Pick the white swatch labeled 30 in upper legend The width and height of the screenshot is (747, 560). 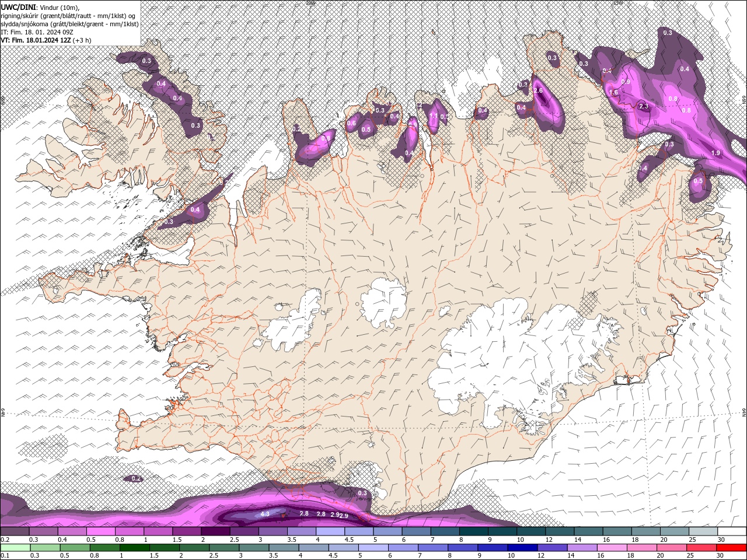[732, 531]
